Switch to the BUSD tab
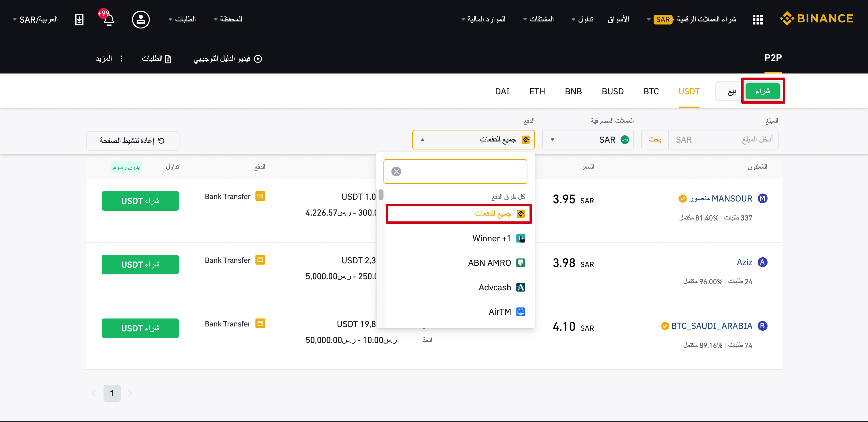The height and width of the screenshot is (422, 868). 613,91
